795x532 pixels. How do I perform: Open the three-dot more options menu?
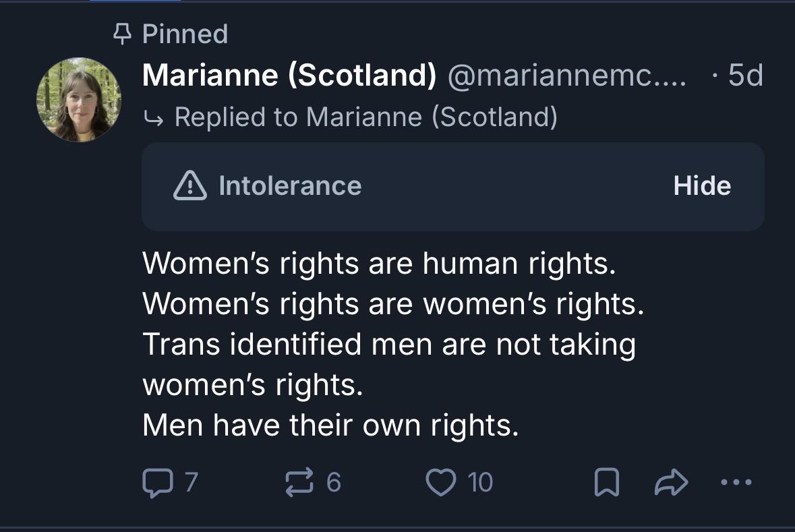pyautogui.click(x=736, y=482)
